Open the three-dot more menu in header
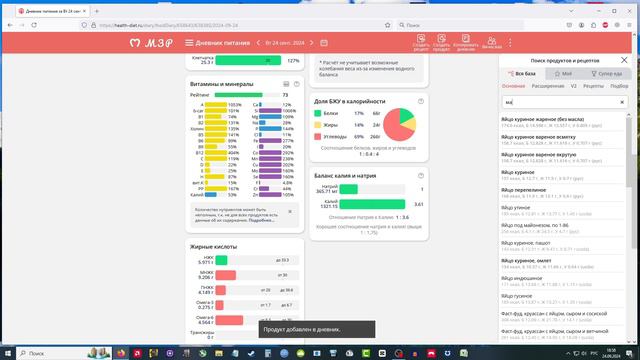 click(x=510, y=43)
